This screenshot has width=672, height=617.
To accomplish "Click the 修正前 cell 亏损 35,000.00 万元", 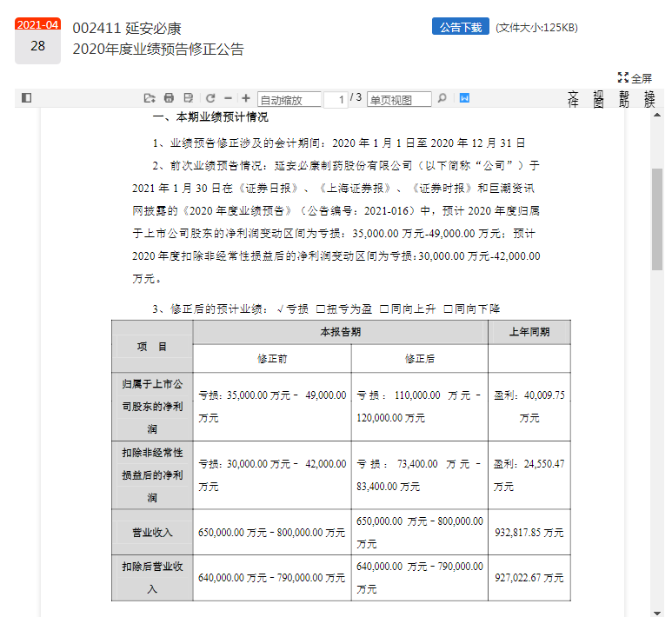I will coord(272,406).
